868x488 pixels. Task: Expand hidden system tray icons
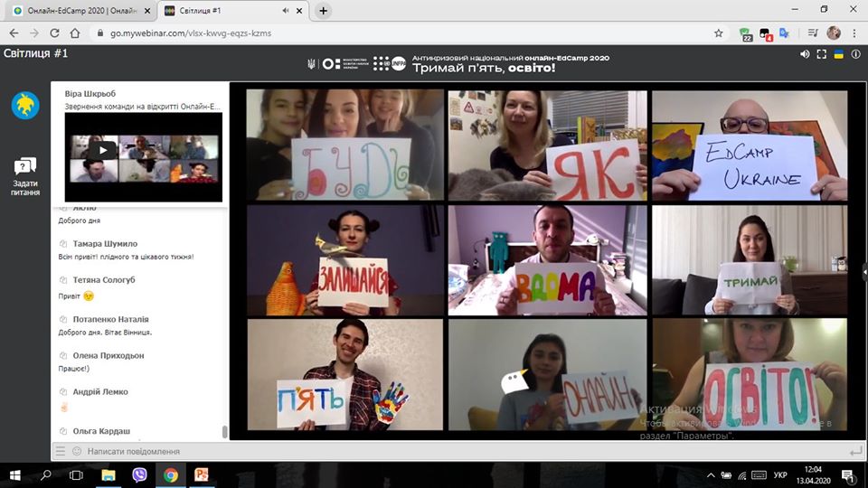coord(707,474)
